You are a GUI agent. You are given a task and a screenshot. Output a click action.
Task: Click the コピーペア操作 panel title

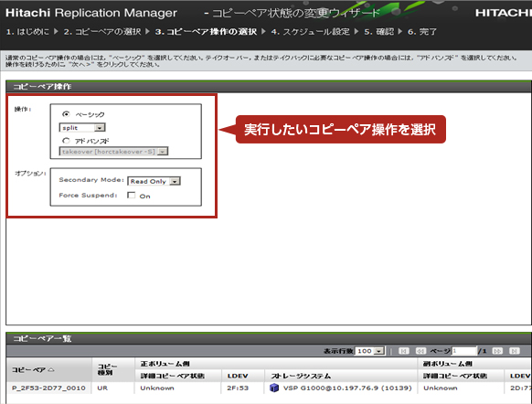tap(42, 87)
